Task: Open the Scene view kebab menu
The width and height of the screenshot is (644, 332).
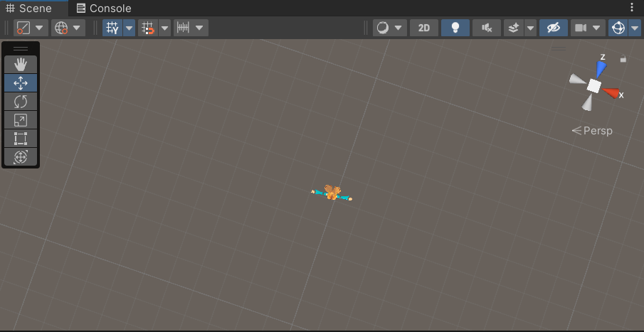Action: point(632,7)
